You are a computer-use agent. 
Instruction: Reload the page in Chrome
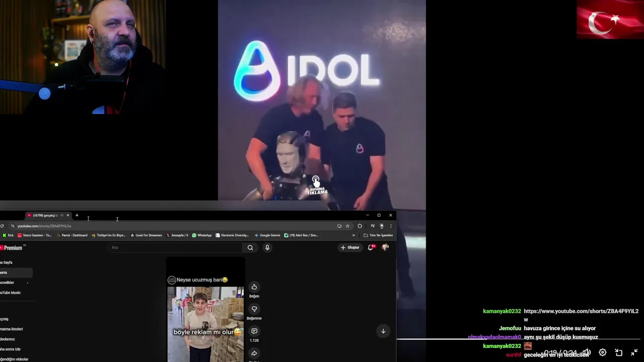(2, 226)
